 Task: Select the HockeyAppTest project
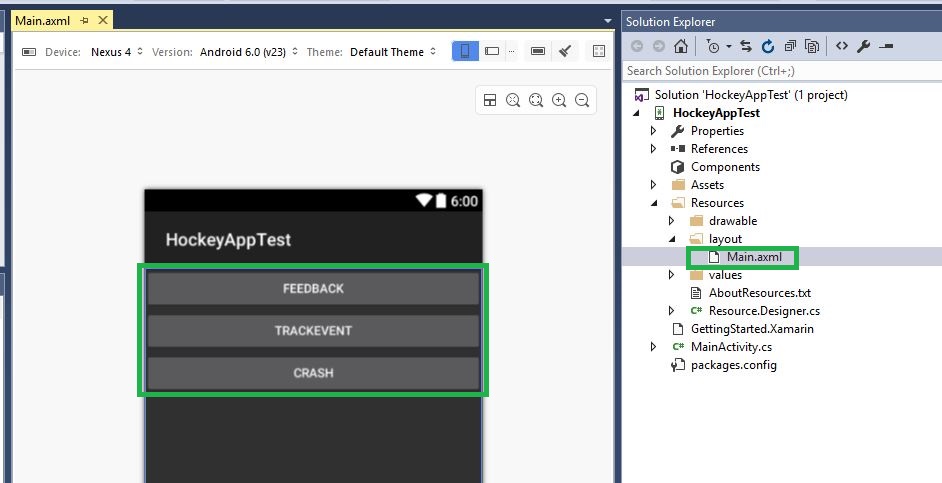(x=716, y=113)
